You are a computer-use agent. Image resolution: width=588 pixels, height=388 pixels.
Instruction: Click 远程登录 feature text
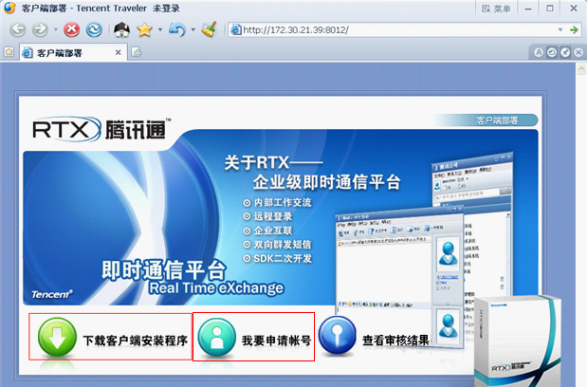(x=273, y=216)
